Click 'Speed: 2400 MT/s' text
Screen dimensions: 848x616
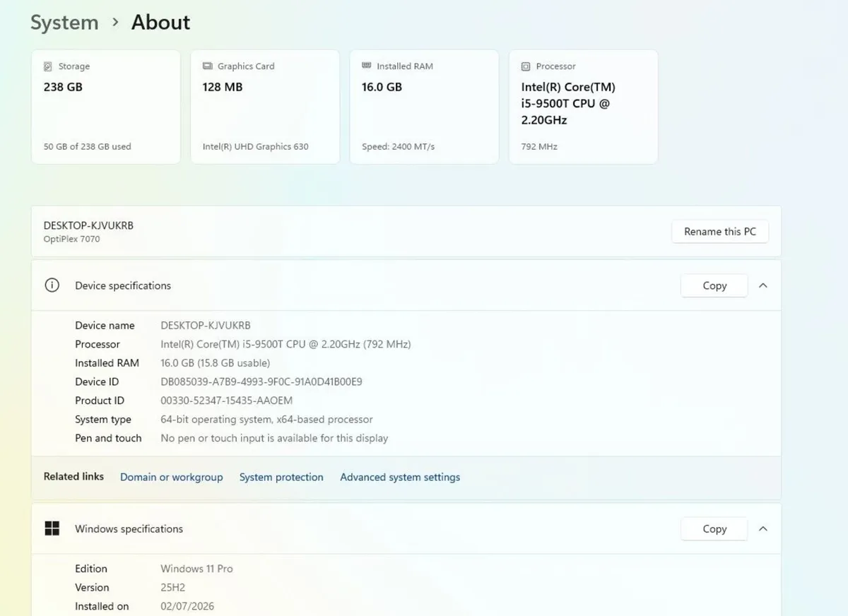pyautogui.click(x=399, y=147)
